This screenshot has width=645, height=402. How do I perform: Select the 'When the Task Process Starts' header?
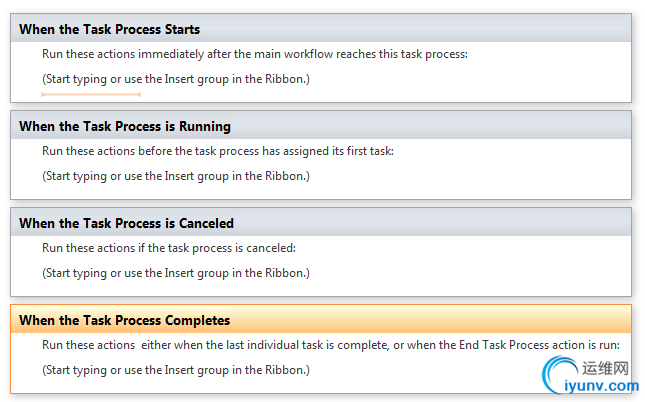321,29
